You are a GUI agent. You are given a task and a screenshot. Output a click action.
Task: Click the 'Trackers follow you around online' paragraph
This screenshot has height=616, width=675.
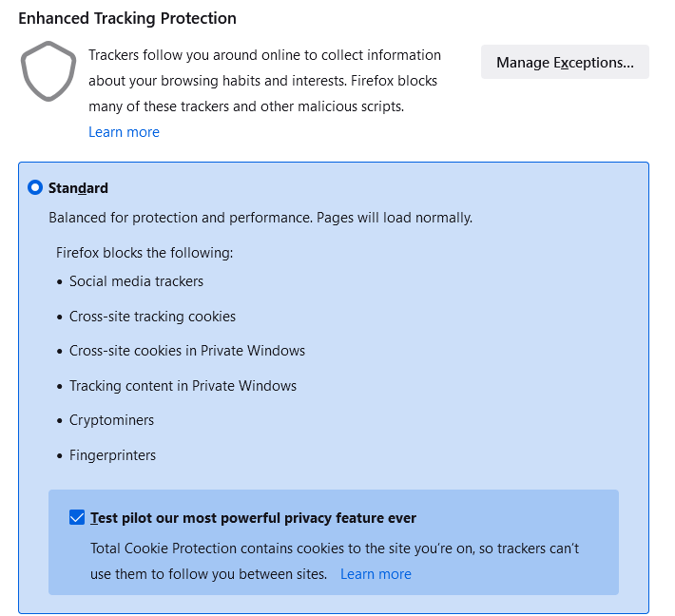264,81
